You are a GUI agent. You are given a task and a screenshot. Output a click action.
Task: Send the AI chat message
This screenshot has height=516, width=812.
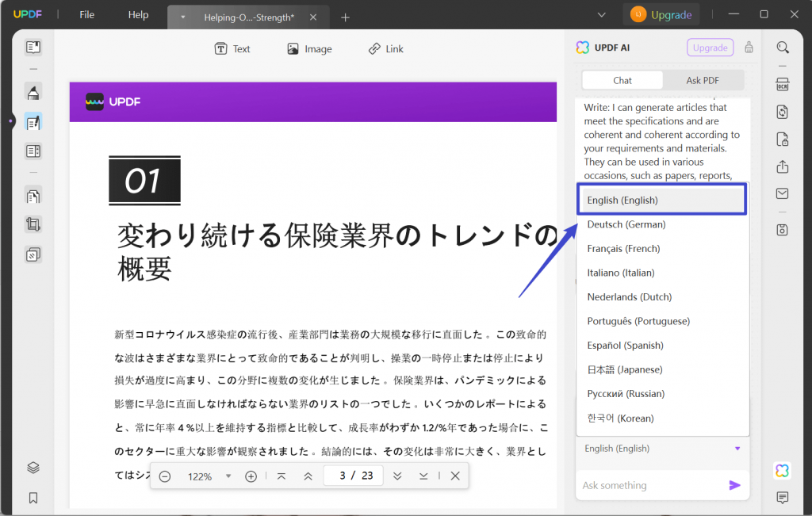[x=735, y=485]
